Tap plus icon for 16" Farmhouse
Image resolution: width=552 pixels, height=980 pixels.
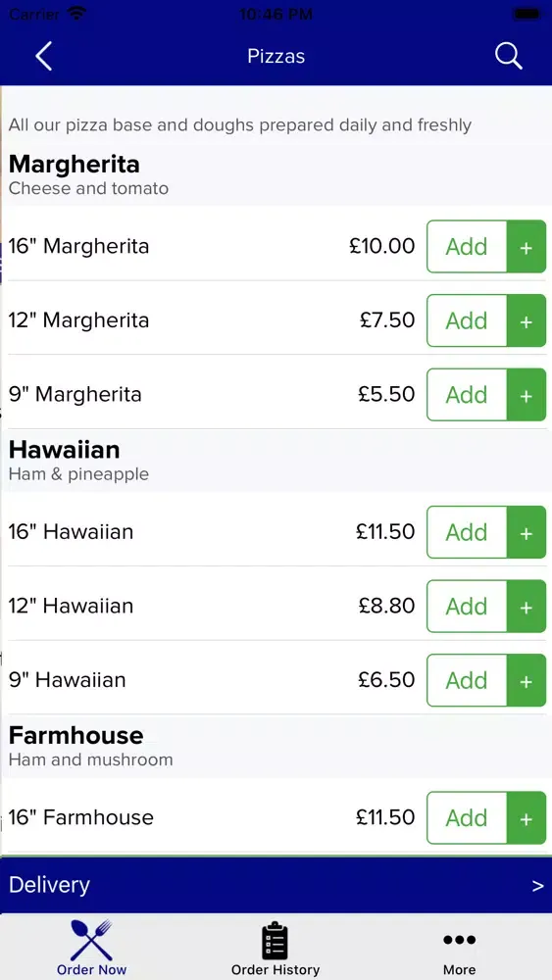(x=527, y=818)
